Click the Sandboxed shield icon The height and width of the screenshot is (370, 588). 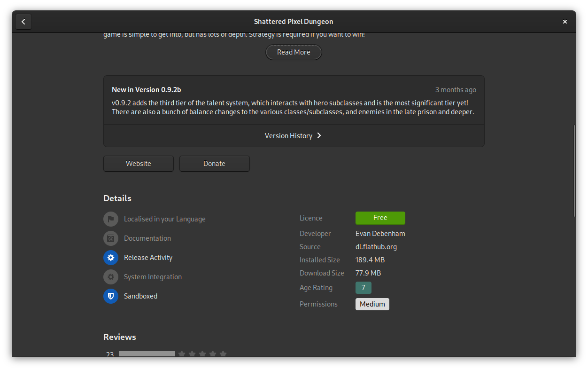(x=111, y=296)
